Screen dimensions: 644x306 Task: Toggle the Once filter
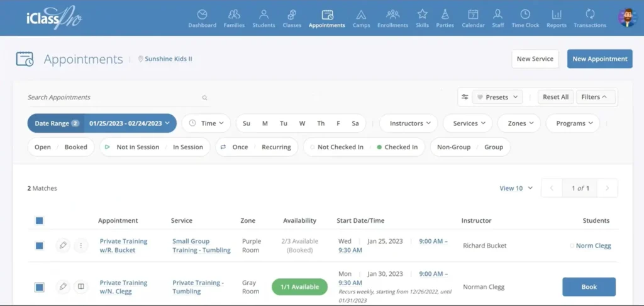[x=240, y=147]
